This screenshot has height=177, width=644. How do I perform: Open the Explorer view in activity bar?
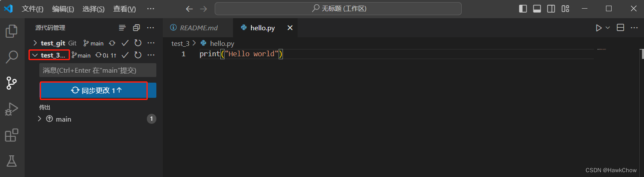tap(12, 31)
